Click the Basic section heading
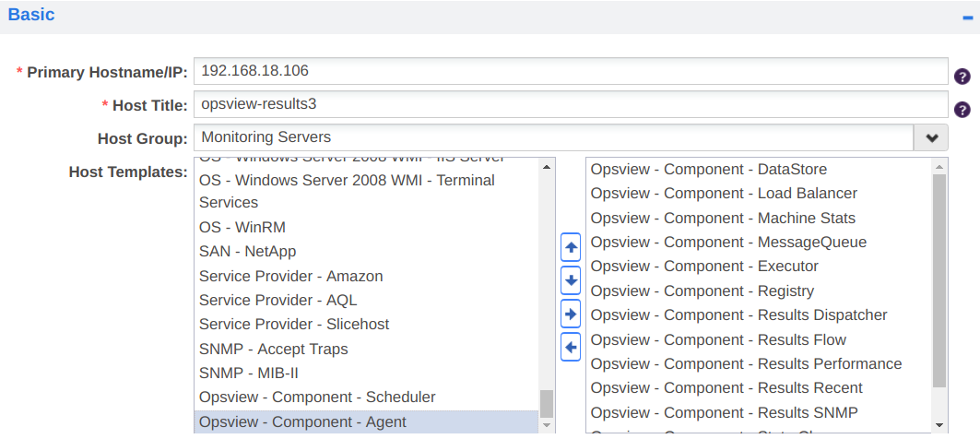 pyautogui.click(x=31, y=15)
